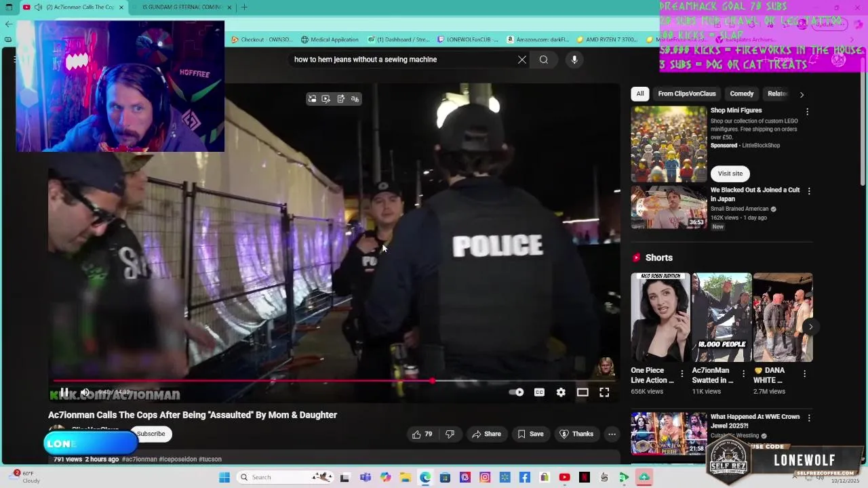Click the translate icon in video overlay toolbar
This screenshot has height=488, width=868.
pos(355,99)
